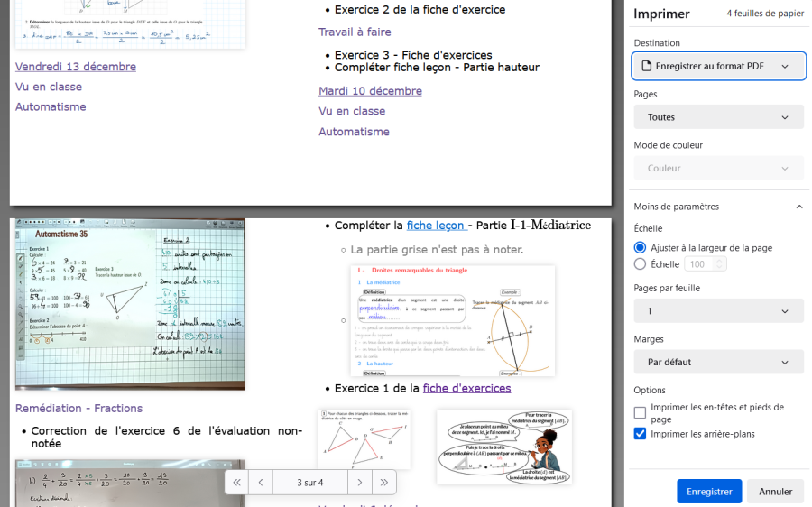Viewport: 812px width, 507px height.
Task: Open the 'fiche d'exercices' link
Action: point(466,388)
